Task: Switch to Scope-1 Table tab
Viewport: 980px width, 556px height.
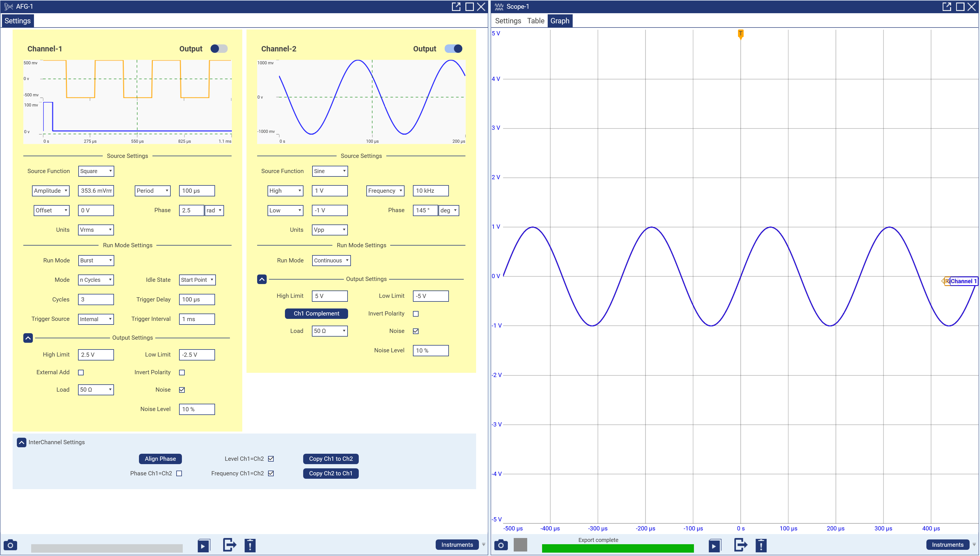Action: click(x=536, y=21)
